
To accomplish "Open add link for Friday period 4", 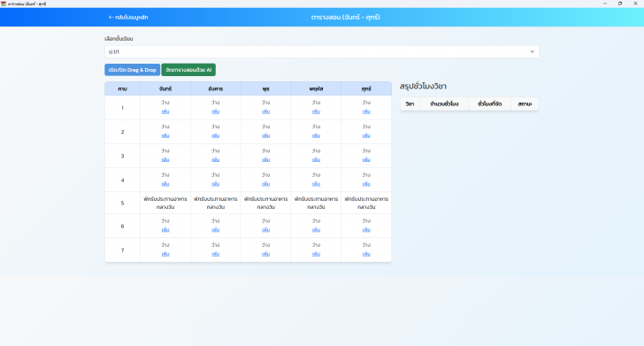I will [x=366, y=184].
